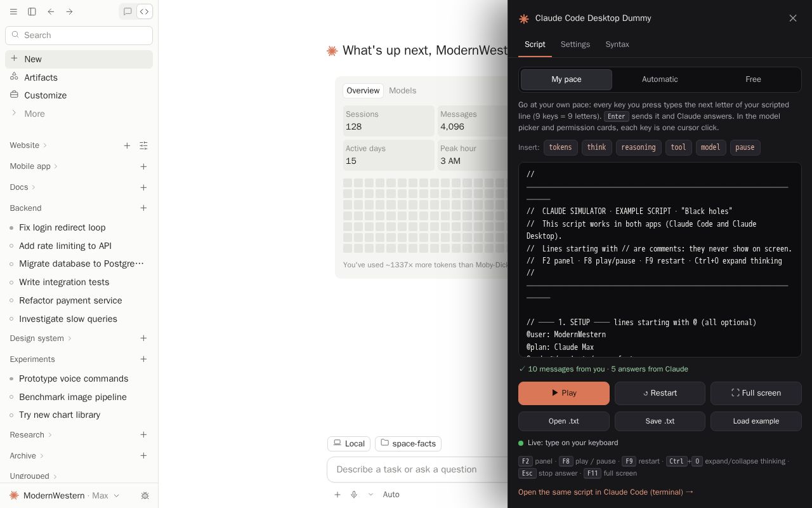Select the My pace option
812x508 pixels.
566,79
